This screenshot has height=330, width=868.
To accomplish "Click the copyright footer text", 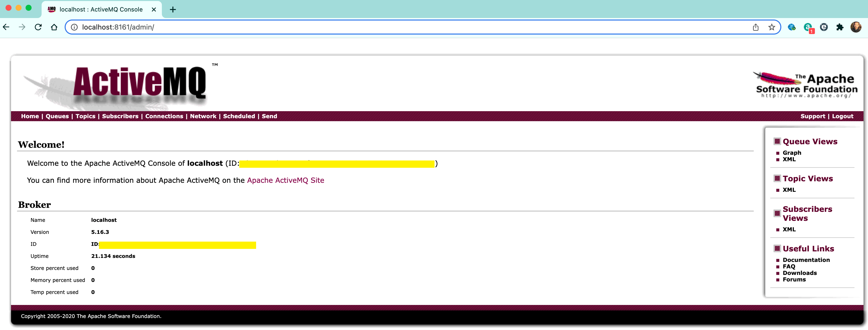I will pos(91,316).
